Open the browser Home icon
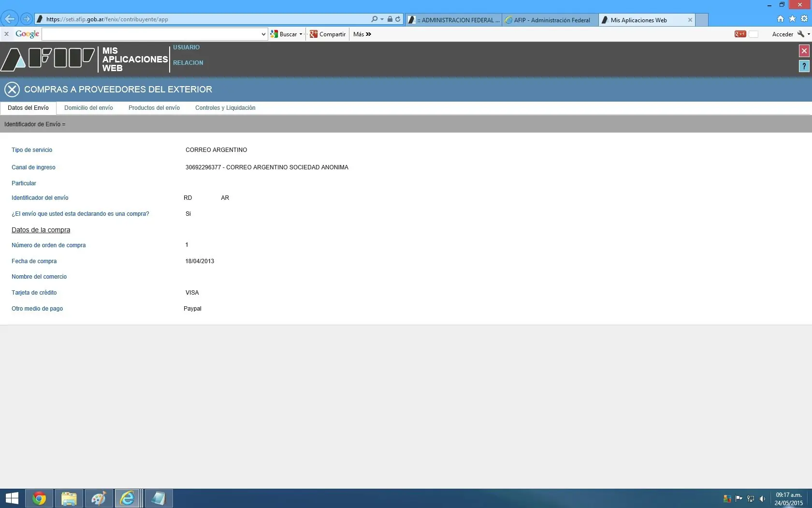This screenshot has width=812, height=508. tap(780, 19)
